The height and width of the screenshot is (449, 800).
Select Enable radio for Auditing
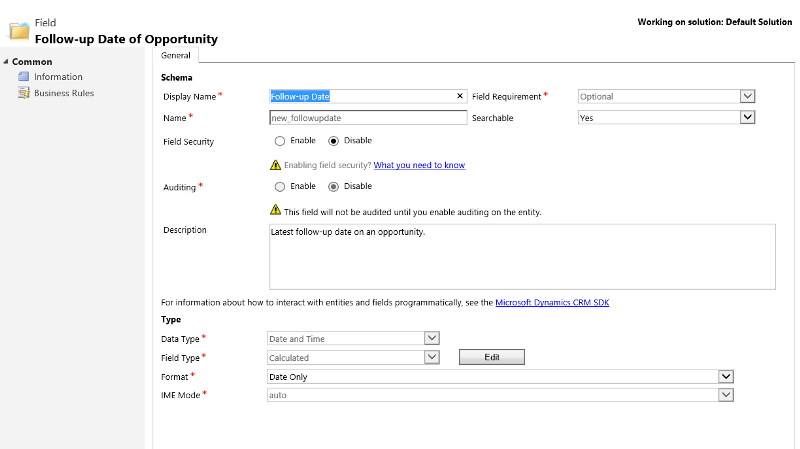click(x=279, y=186)
